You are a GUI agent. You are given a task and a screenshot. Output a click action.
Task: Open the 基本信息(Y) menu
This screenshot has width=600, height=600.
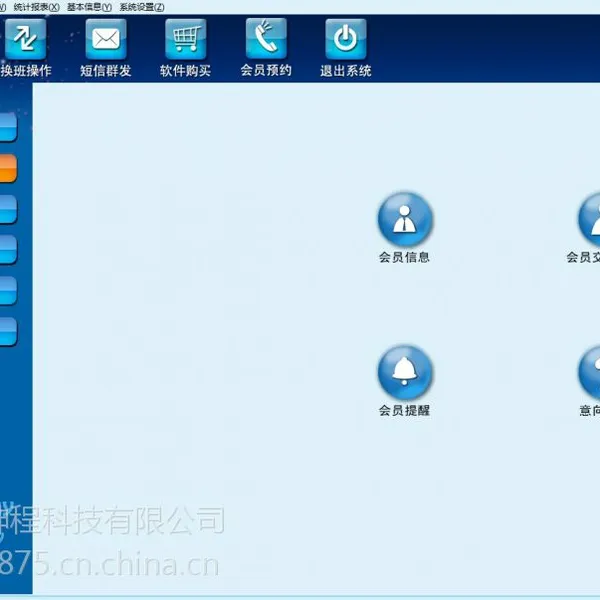click(x=89, y=7)
